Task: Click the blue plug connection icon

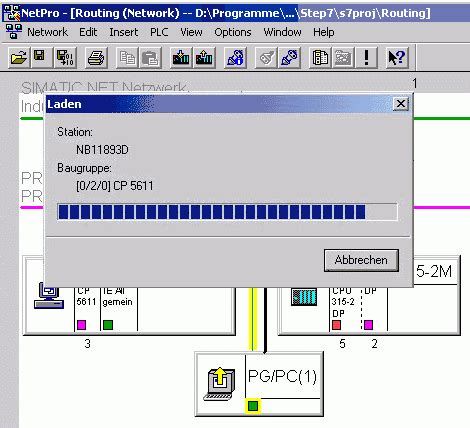Action: click(289, 58)
